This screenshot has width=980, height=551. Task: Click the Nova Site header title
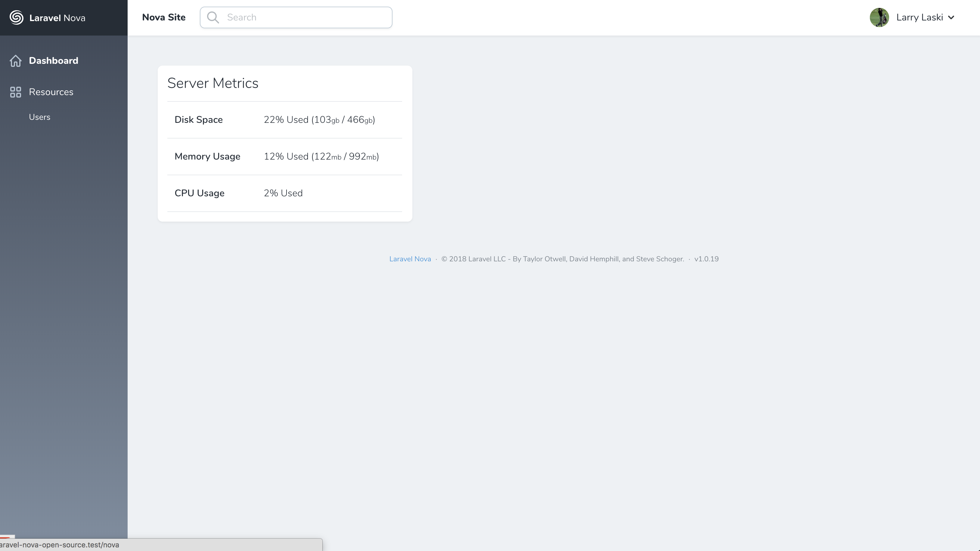coord(164,17)
